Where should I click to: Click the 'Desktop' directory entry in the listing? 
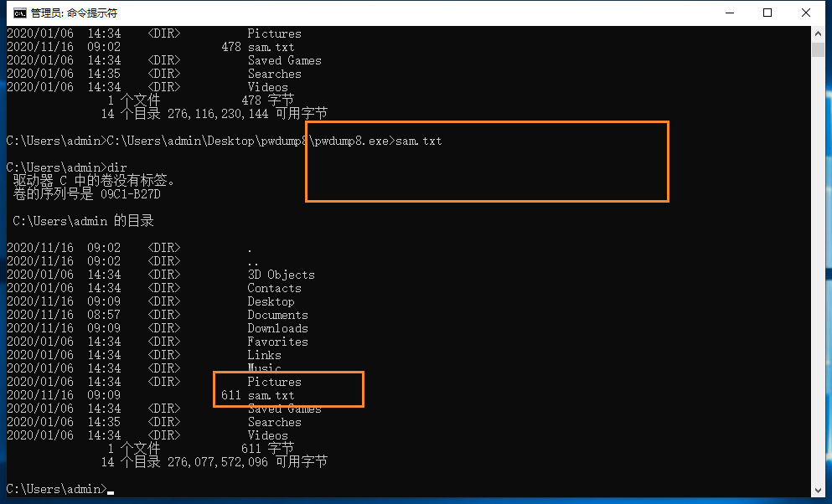pyautogui.click(x=271, y=301)
